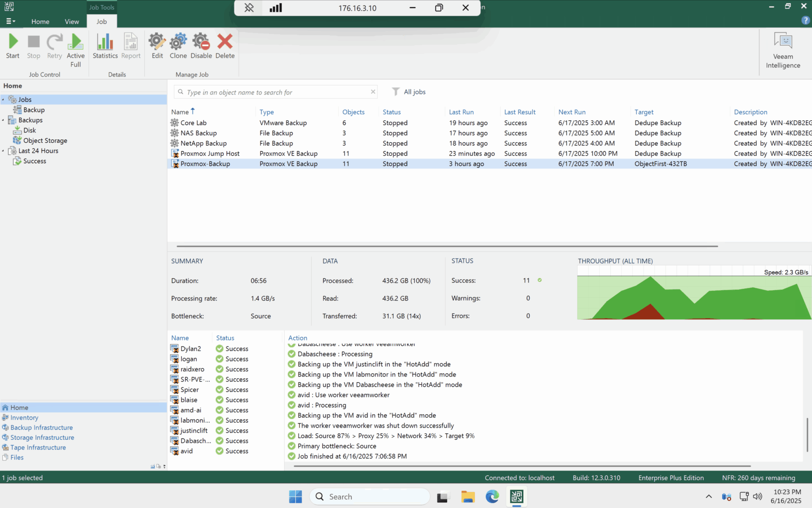
Task: Open the clock and date flyout
Action: point(786,496)
